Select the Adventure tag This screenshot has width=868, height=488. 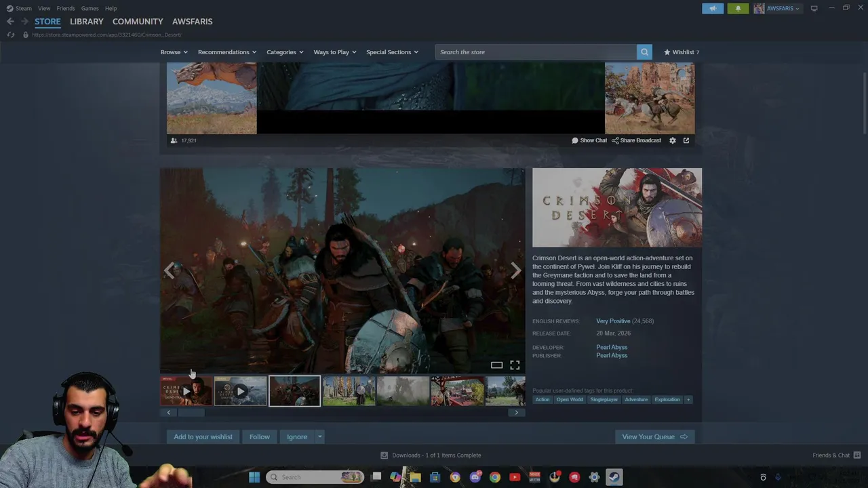coord(636,400)
